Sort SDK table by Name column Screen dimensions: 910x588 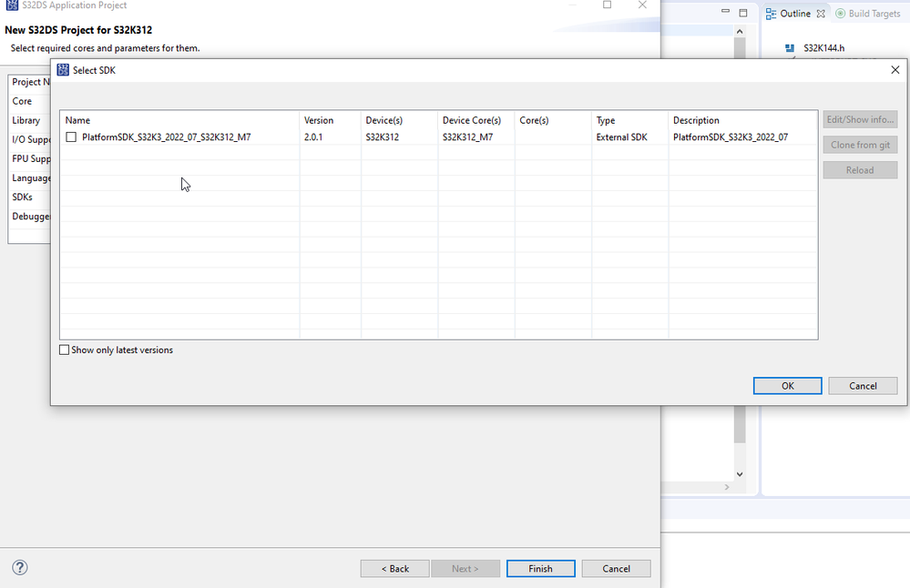point(180,120)
